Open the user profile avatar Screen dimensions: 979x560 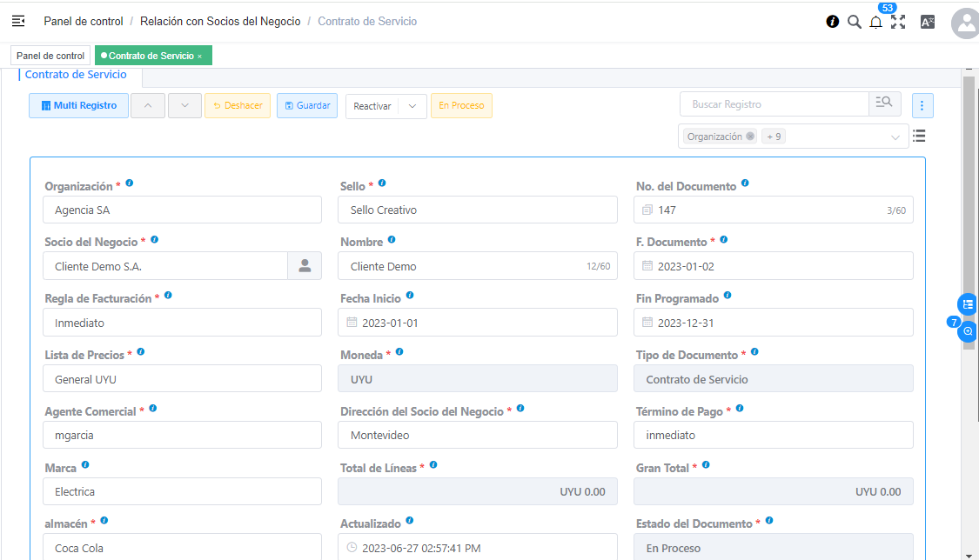(x=966, y=23)
